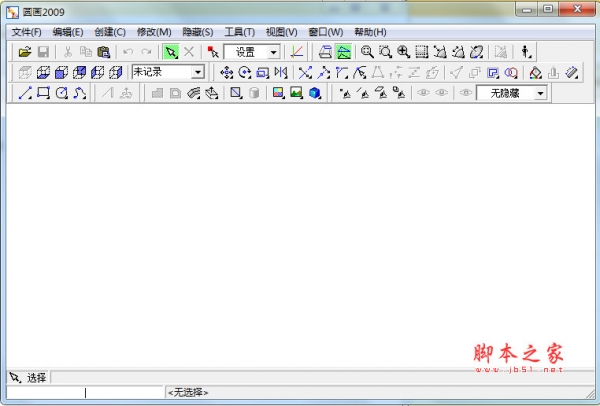
Task: Click the zoom-in magnifier with plus sign
Action: click(x=403, y=52)
